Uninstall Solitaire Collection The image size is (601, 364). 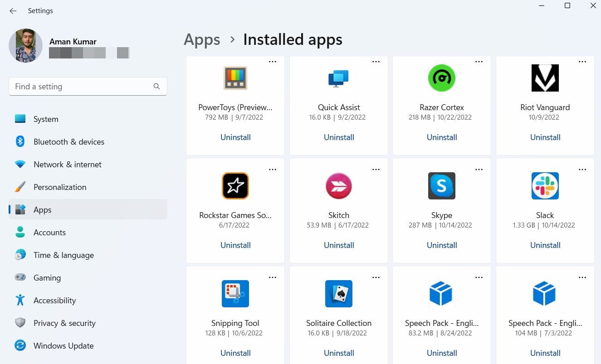click(339, 353)
